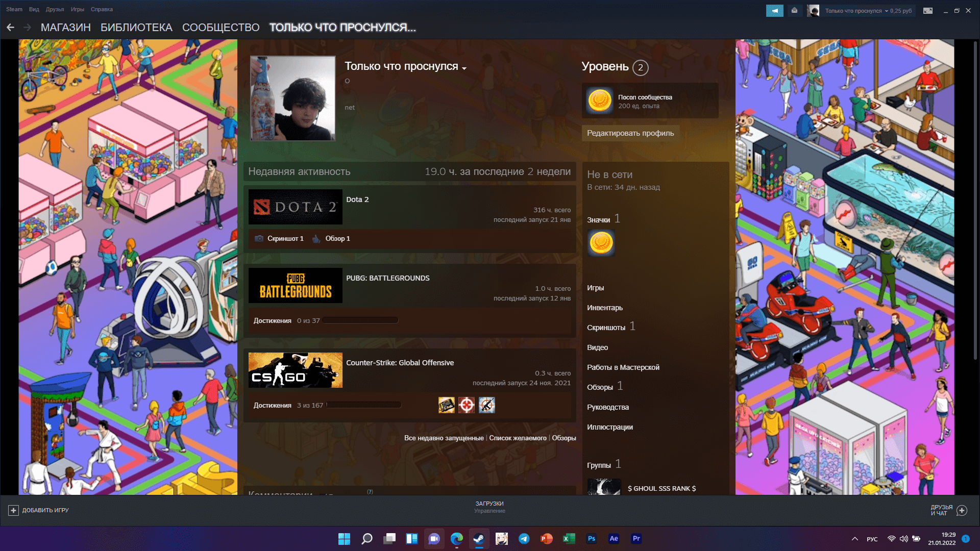The height and width of the screenshot is (551, 980).
Task: Open the $ GHOUL SSS RANK $ group avatar
Action: (x=604, y=487)
